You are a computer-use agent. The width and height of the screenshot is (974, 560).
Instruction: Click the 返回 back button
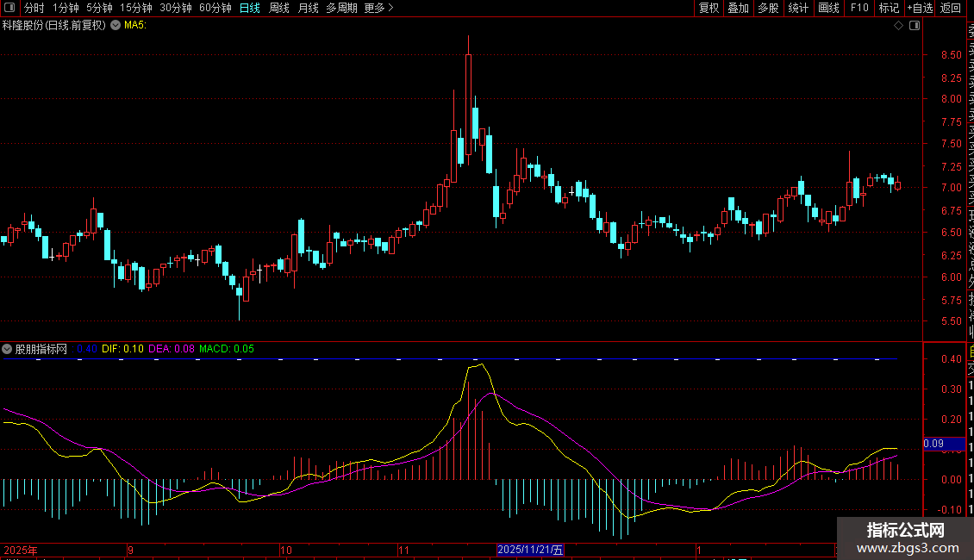[951, 8]
